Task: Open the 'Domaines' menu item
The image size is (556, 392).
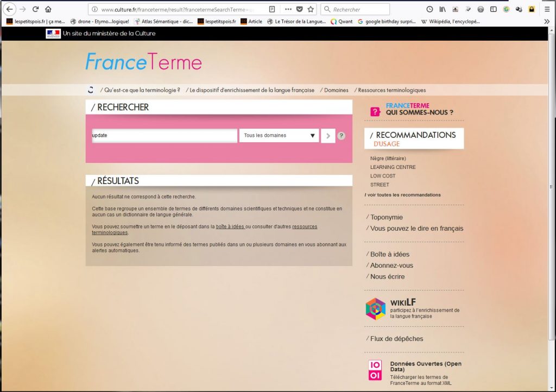Action: point(336,90)
